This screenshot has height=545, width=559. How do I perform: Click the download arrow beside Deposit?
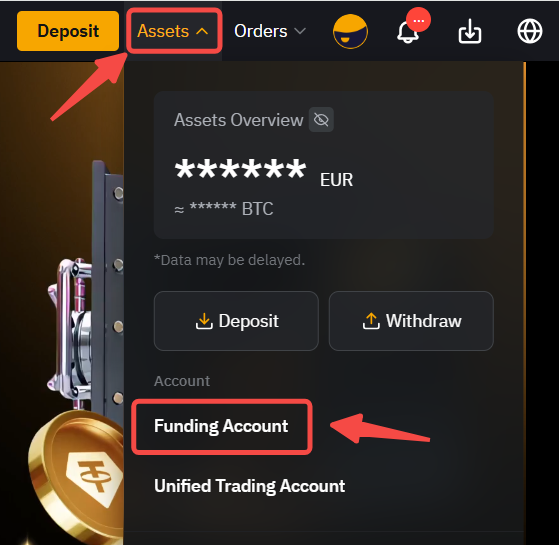204,321
